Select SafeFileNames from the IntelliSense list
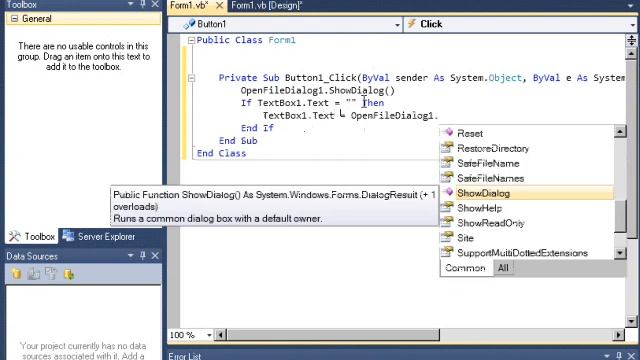 490,178
